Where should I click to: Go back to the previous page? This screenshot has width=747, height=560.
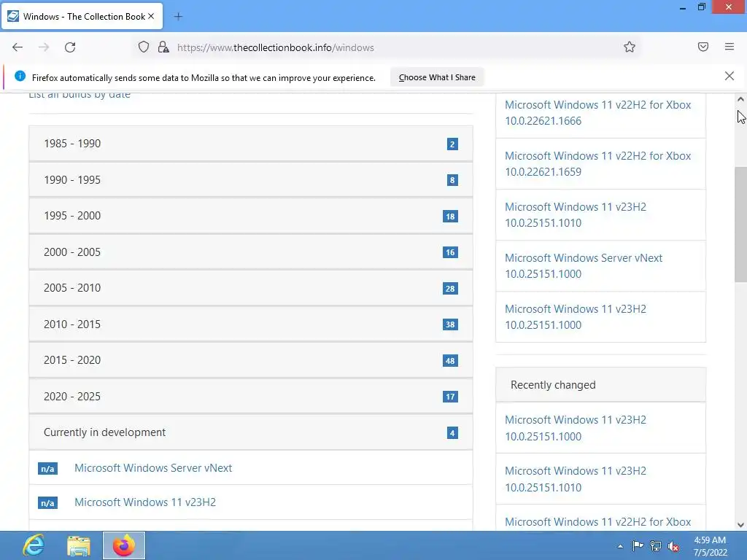point(18,47)
